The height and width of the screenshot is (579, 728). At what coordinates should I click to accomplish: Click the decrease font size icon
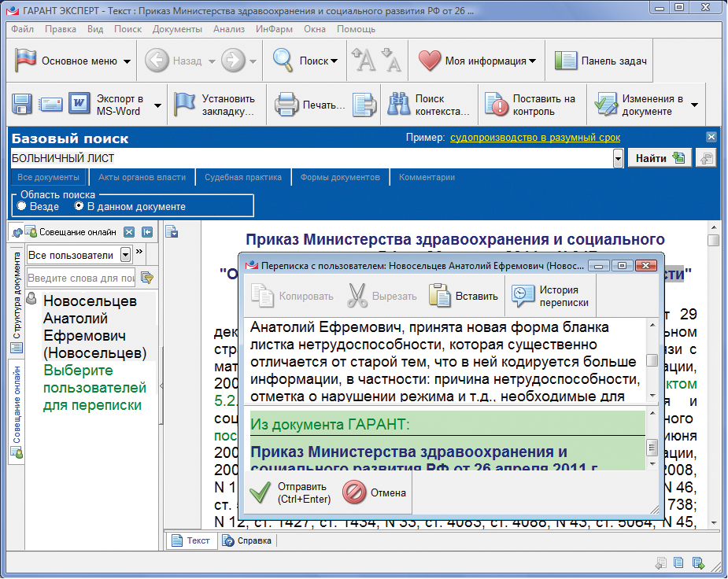[x=390, y=61]
